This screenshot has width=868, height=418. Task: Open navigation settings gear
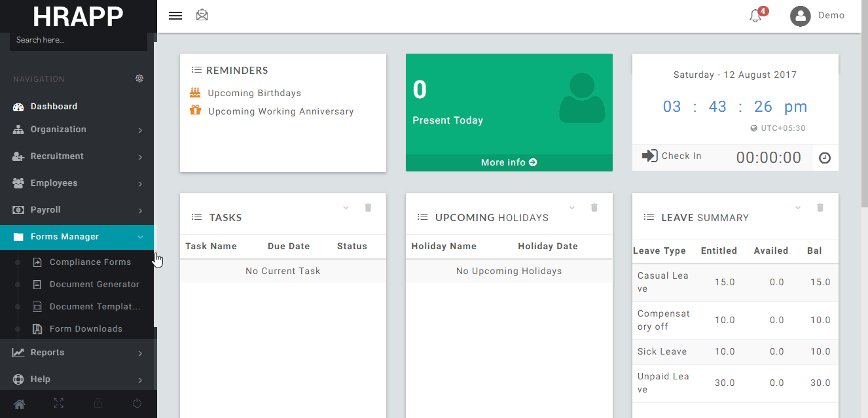point(139,78)
